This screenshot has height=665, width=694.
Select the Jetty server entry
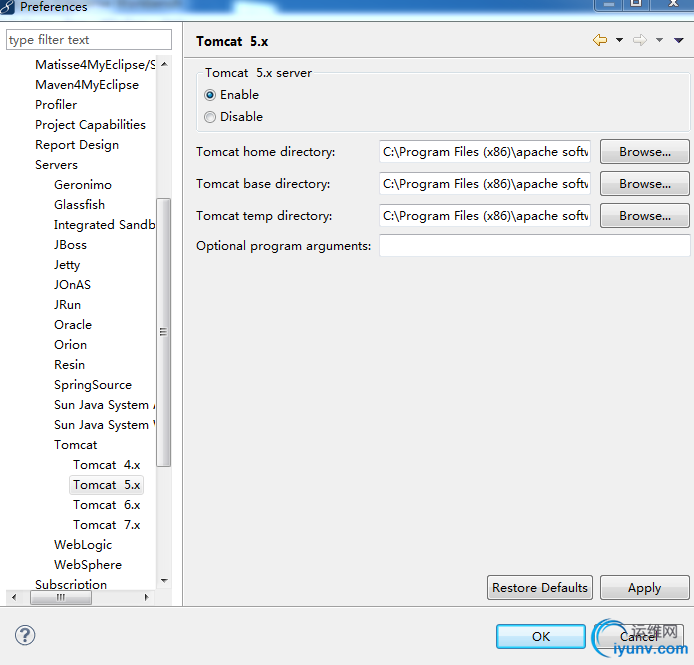(x=67, y=265)
